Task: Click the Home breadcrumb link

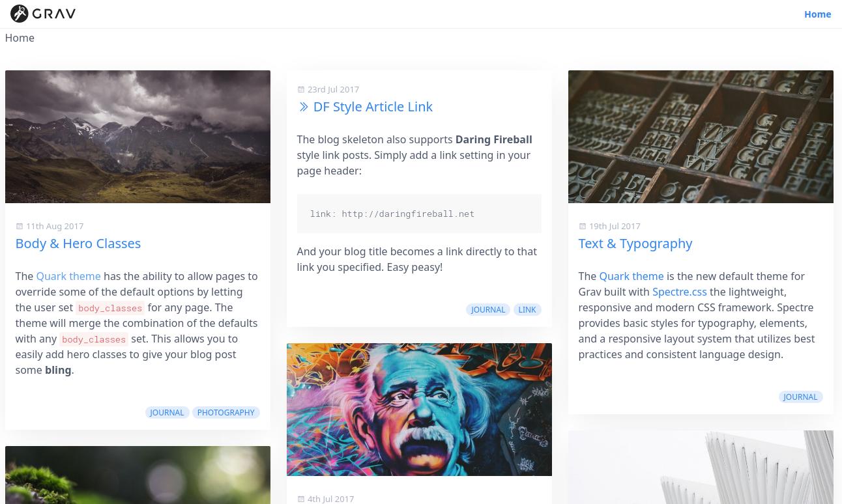Action: (20, 38)
